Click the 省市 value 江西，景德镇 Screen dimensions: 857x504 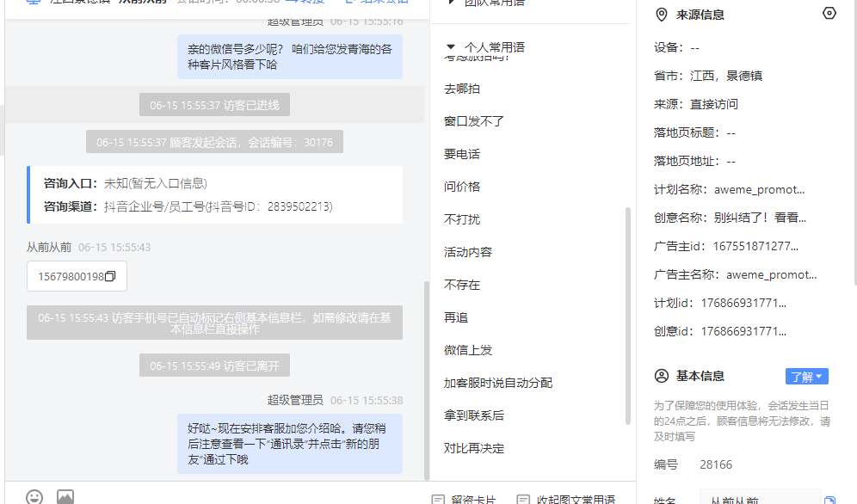[726, 76]
